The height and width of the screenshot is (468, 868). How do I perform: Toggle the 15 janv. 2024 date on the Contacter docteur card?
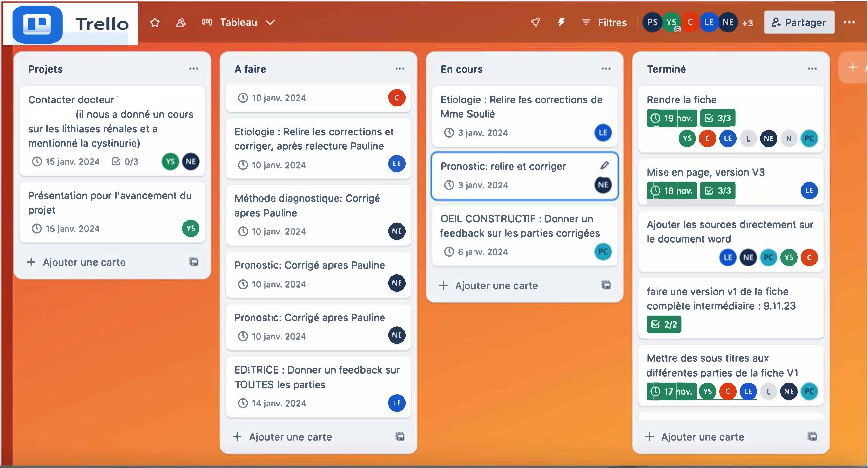coord(66,162)
